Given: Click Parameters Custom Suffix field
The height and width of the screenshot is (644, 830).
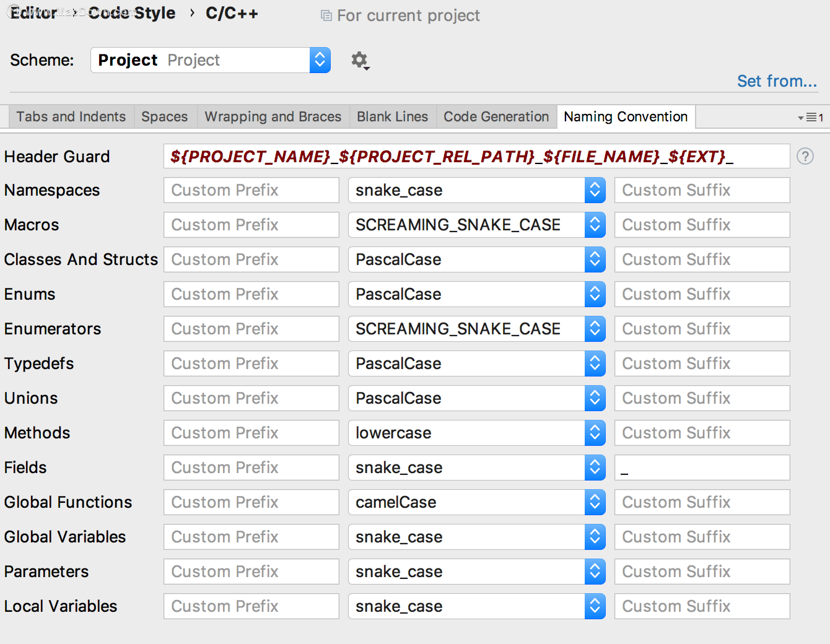Looking at the screenshot, I should click(x=702, y=572).
